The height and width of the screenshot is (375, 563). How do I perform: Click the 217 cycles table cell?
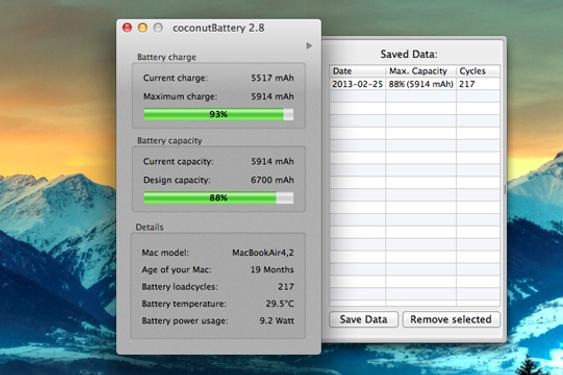click(478, 84)
